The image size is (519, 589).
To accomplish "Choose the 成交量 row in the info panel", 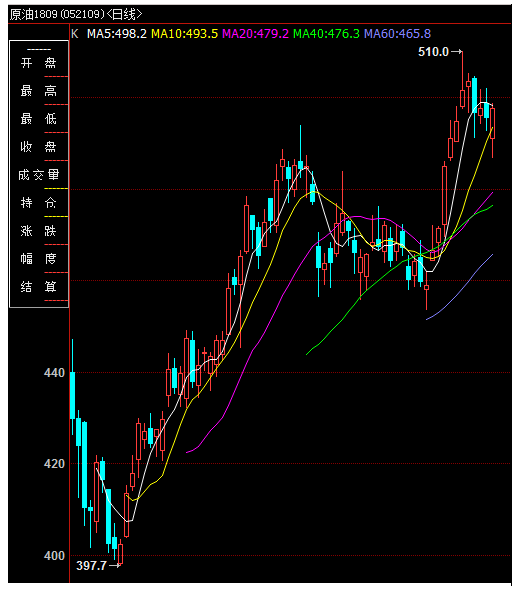I will (39, 175).
